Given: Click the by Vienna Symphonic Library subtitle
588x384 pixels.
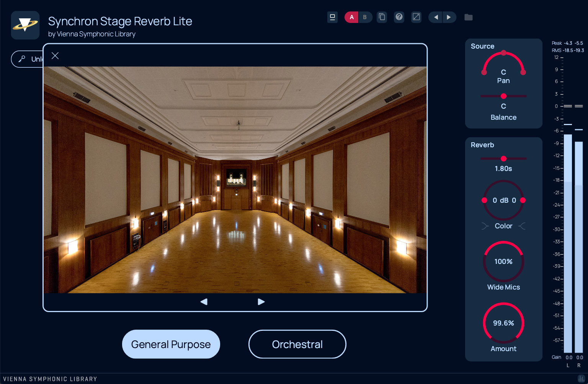Looking at the screenshot, I should click(x=92, y=34).
